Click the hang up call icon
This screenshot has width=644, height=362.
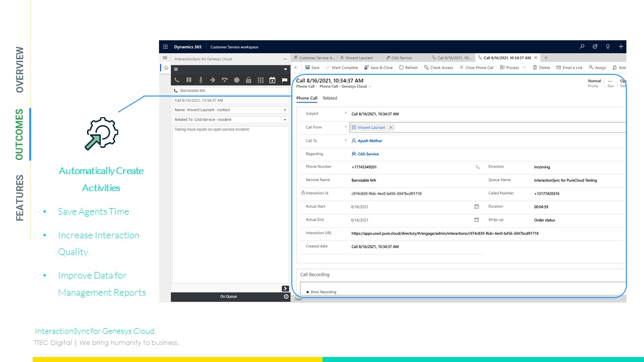pyautogui.click(x=224, y=80)
